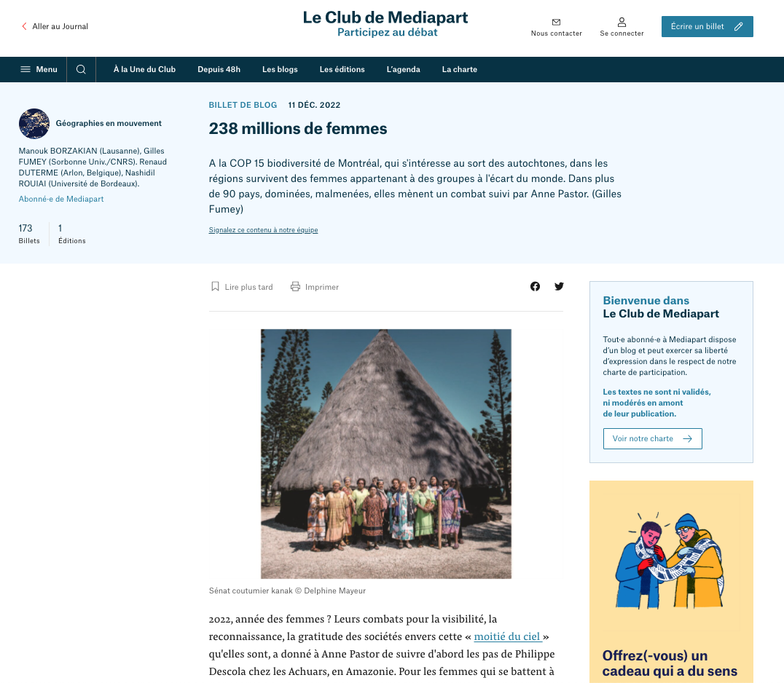Click the search magnifier icon
The width and height of the screenshot is (784, 683).
tap(81, 69)
